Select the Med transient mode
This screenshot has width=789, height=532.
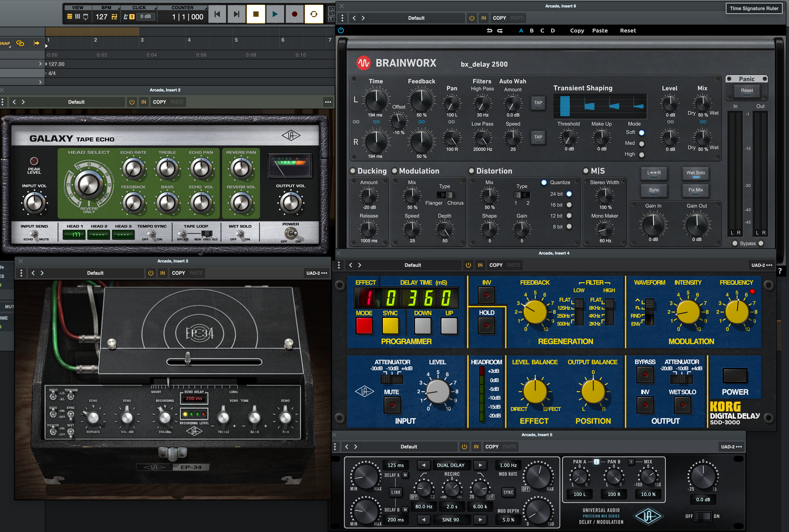coord(641,144)
